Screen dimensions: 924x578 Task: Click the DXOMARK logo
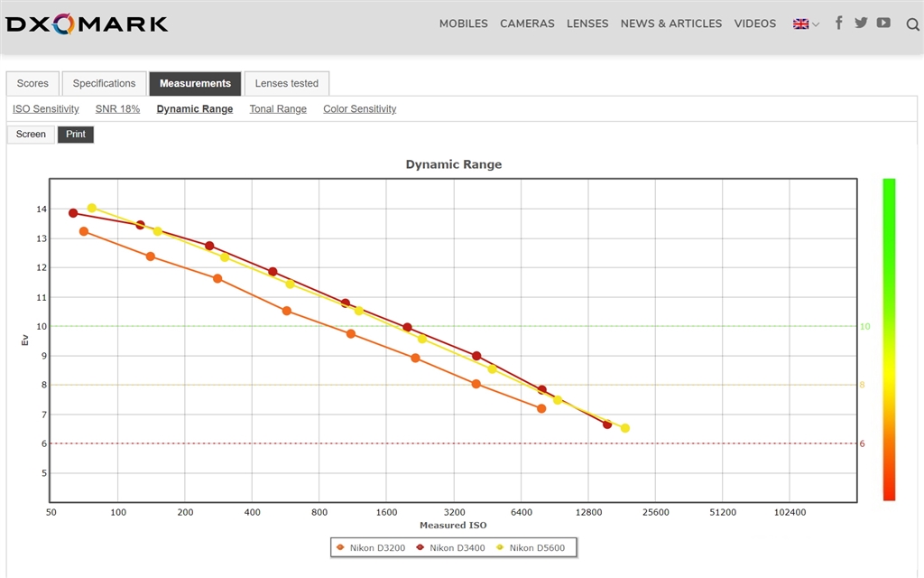click(x=88, y=24)
